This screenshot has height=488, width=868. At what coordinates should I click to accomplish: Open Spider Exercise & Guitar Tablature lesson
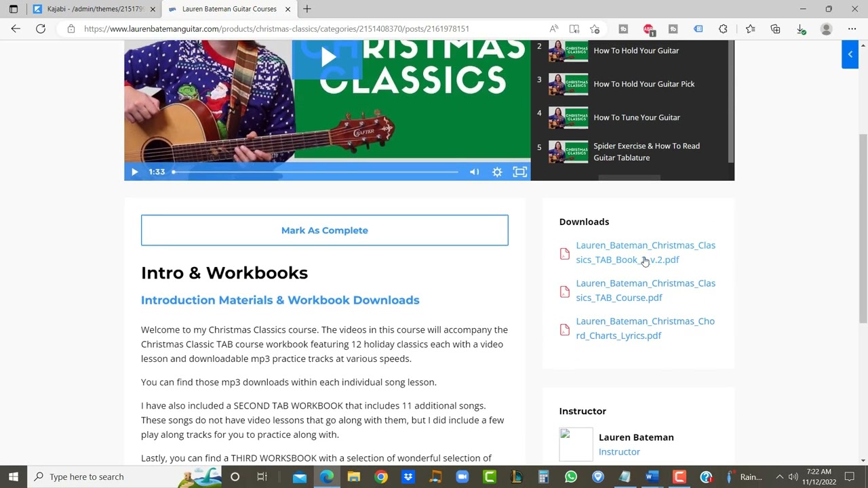coord(646,152)
